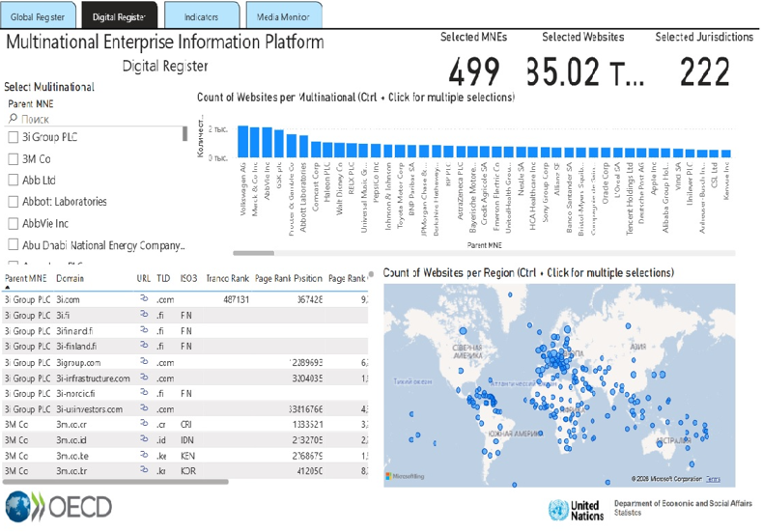Click the Microsoft Bing logo on map
This screenshot has height=532, width=763.
pyautogui.click(x=405, y=476)
